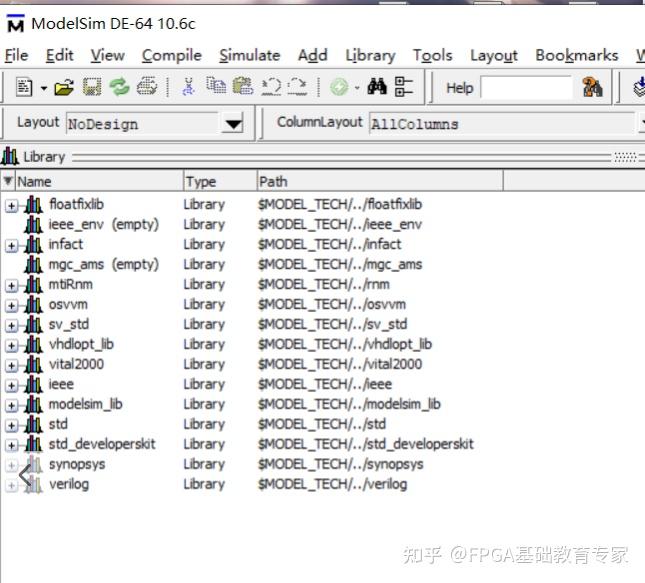The width and height of the screenshot is (645, 583).
Task: Click the Copy toolbar icon
Action: 216,86
